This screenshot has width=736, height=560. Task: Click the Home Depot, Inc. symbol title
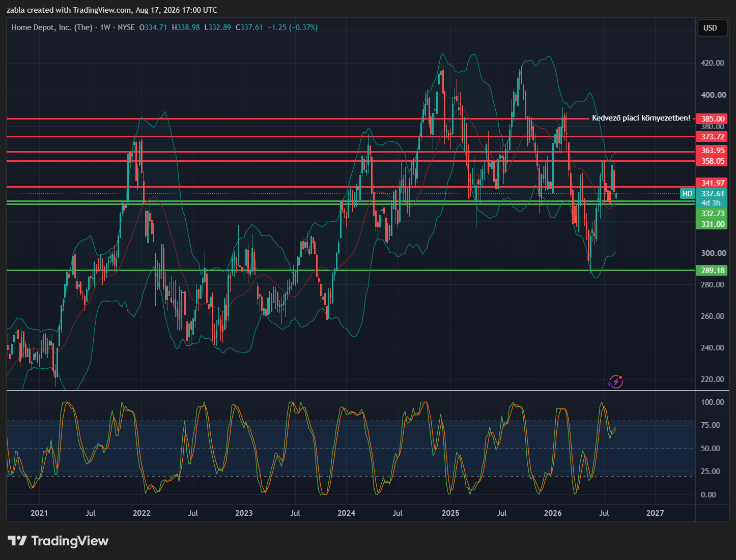coord(52,27)
